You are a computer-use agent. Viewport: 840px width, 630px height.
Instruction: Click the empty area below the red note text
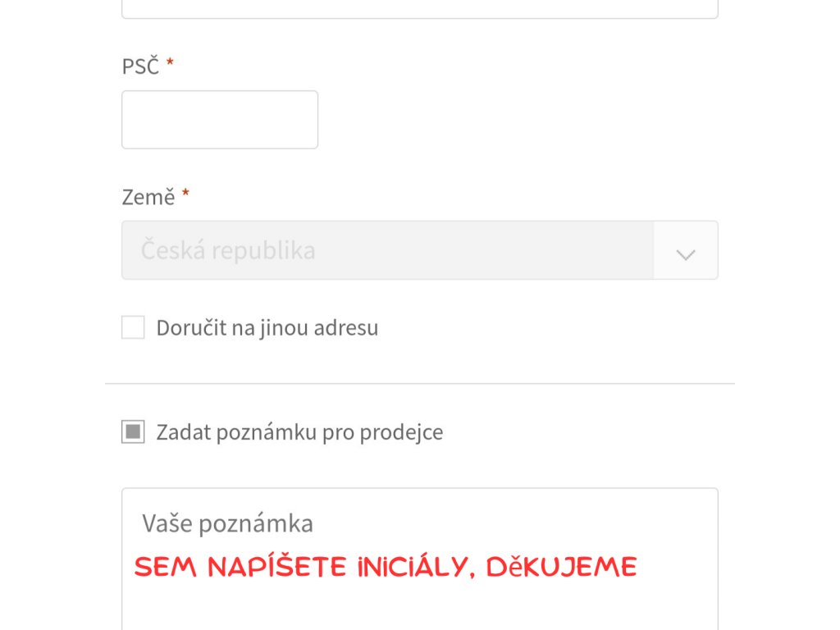pyautogui.click(x=420, y=607)
